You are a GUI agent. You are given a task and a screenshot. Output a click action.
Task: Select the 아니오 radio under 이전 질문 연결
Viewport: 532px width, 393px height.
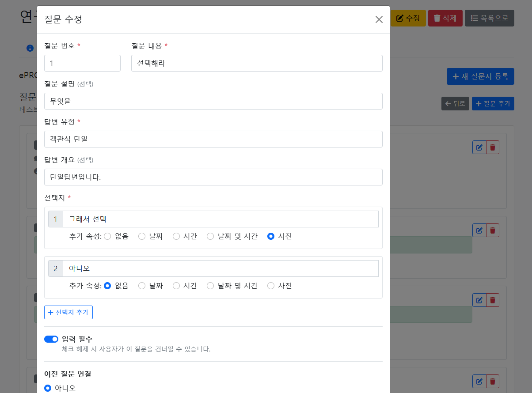tap(48, 388)
